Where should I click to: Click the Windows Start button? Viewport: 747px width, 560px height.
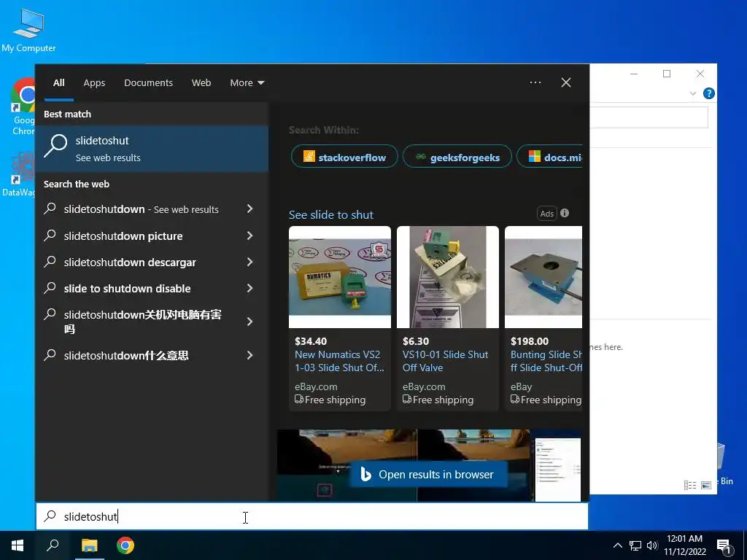(x=18, y=545)
